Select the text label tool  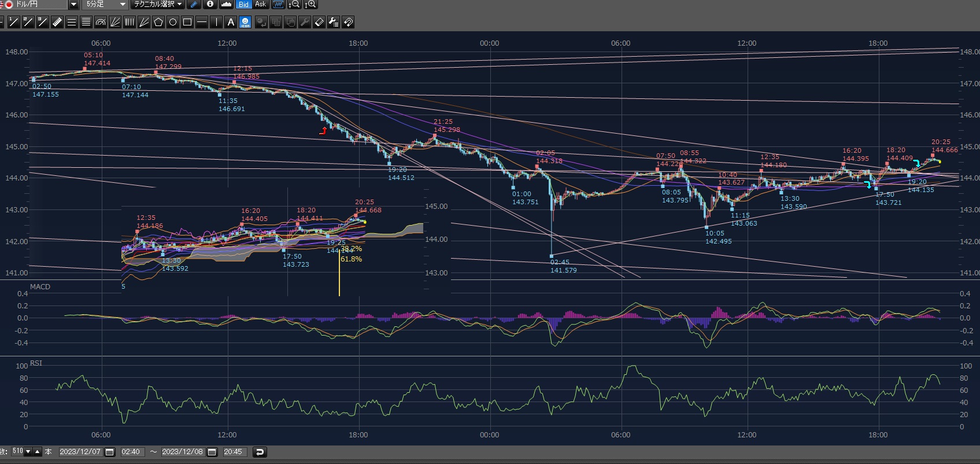pyautogui.click(x=231, y=23)
